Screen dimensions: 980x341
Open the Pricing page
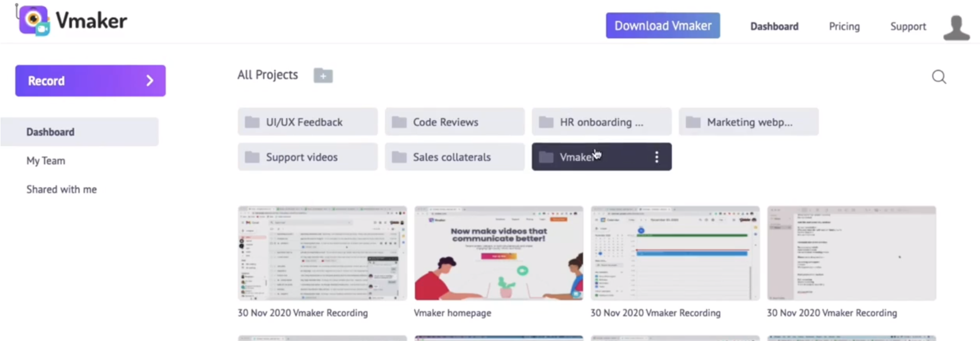[844, 26]
